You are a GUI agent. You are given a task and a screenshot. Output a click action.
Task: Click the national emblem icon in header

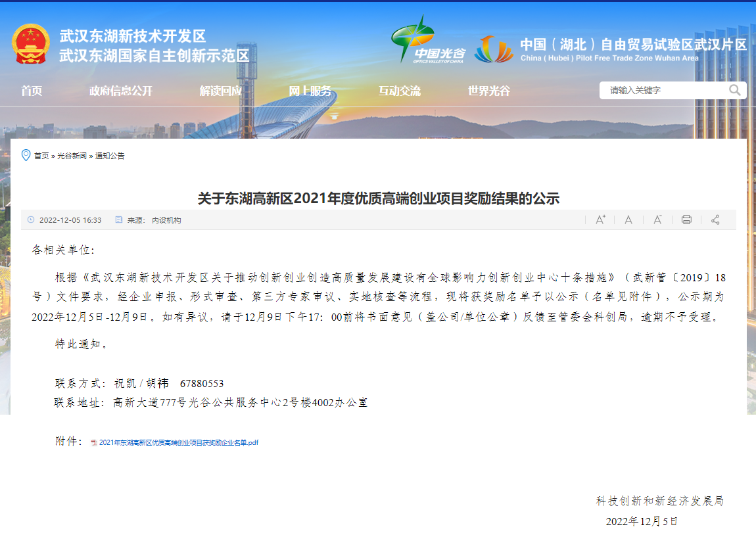point(30,44)
